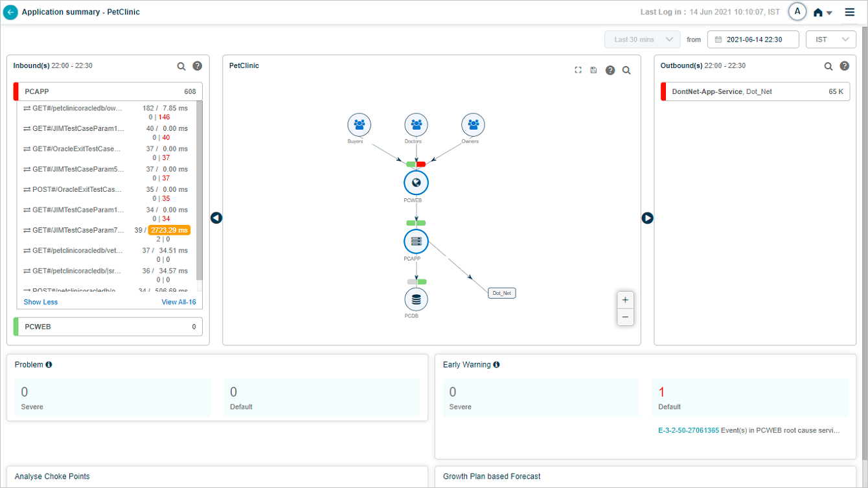Click the user avatar labeled A
This screenshot has width=868, height=488.
click(x=797, y=12)
